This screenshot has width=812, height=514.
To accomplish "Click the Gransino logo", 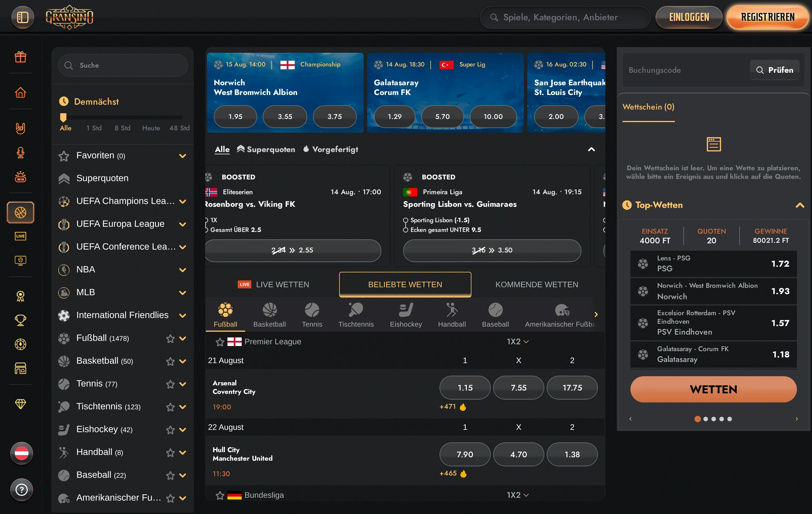I will [70, 17].
